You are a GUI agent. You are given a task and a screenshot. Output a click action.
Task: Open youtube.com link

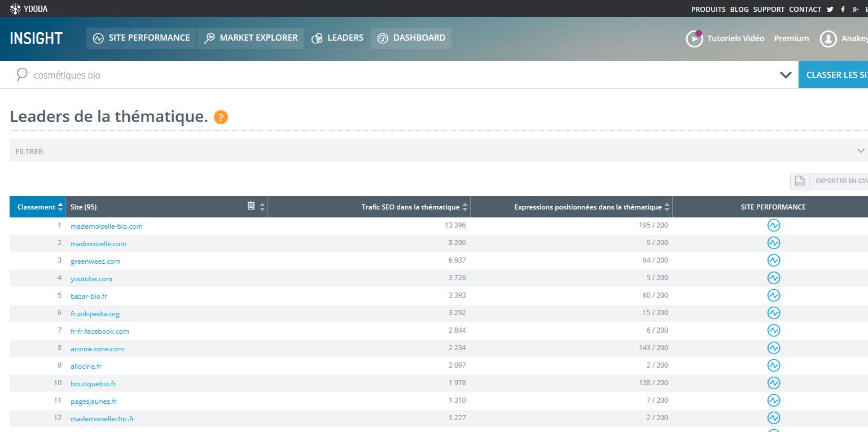91,278
